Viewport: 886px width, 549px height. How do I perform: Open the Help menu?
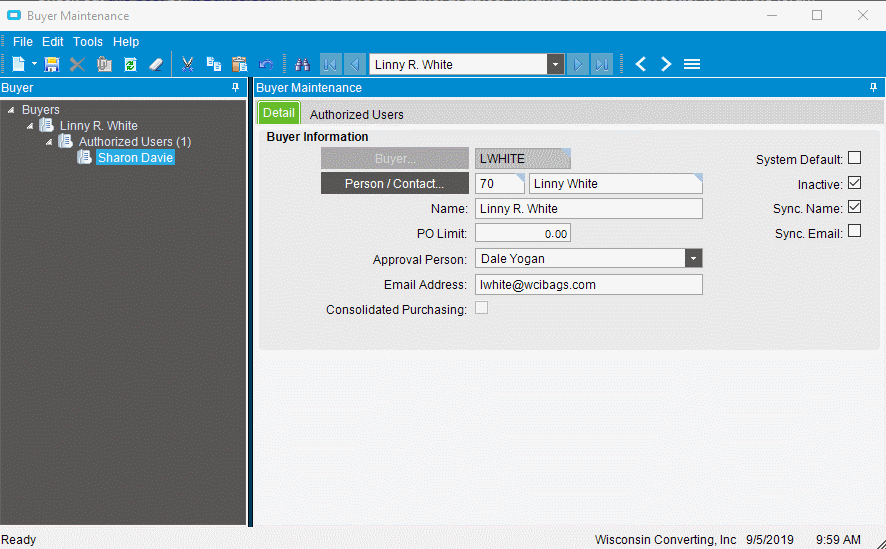pyautogui.click(x=125, y=42)
